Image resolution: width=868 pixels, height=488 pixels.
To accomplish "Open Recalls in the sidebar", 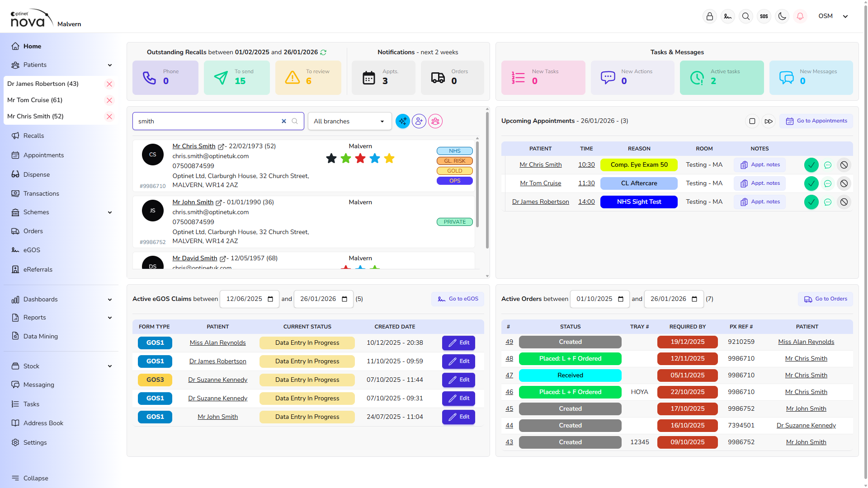I will pos(33,136).
